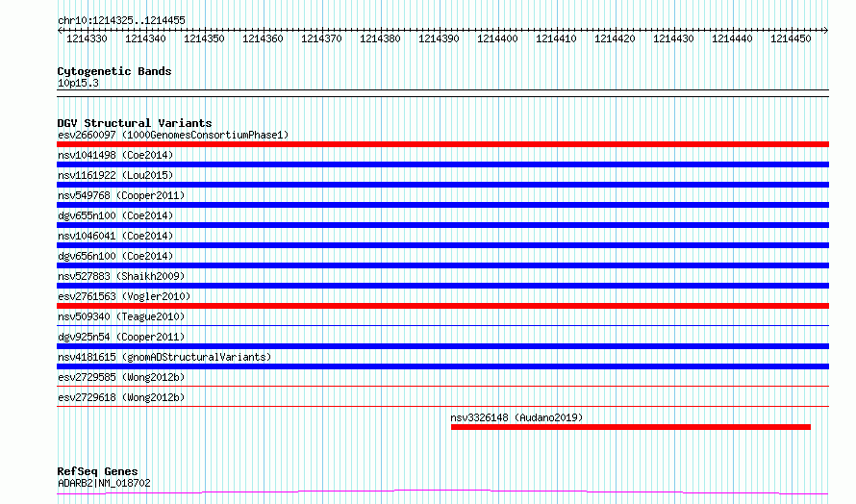Click blue bar under nsv1041498
856x504 pixels.
tap(442, 164)
